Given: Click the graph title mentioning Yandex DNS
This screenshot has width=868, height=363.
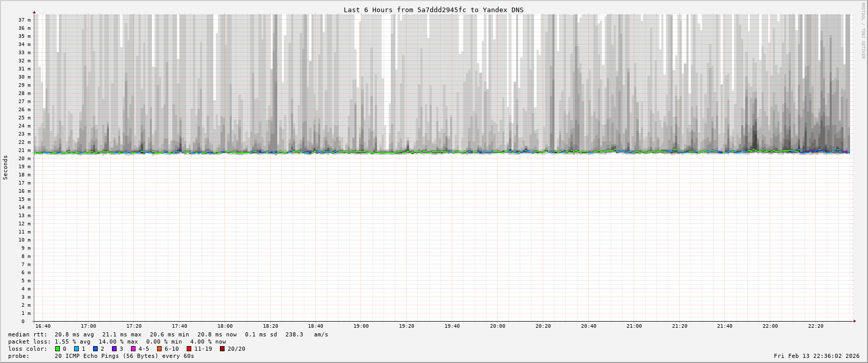Looking at the screenshot, I should pos(433,10).
